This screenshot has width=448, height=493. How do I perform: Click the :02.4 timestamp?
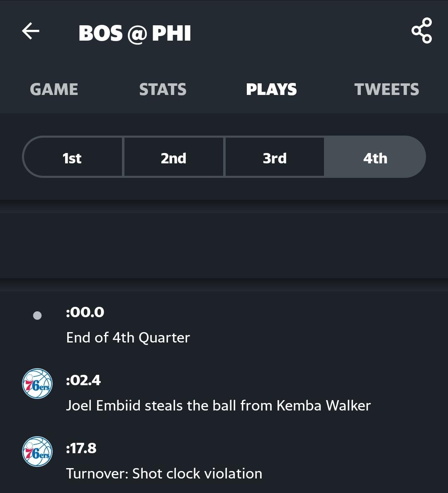[83, 381]
